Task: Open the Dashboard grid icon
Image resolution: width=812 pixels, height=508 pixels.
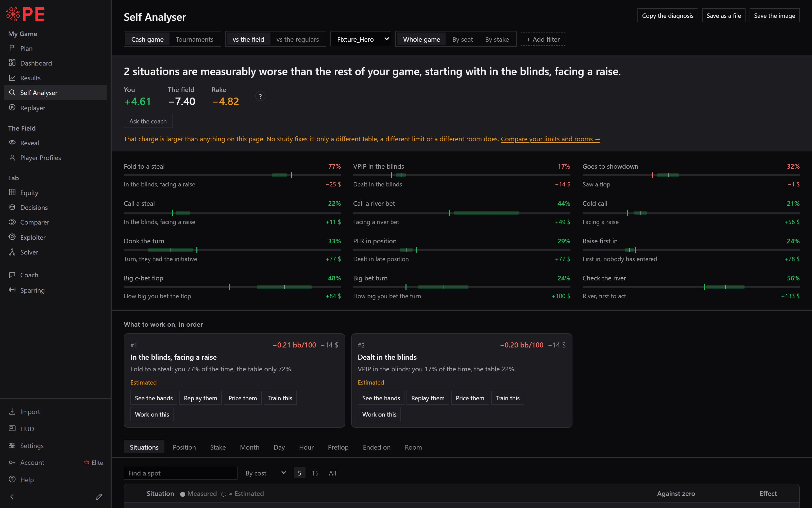Action: (x=12, y=63)
